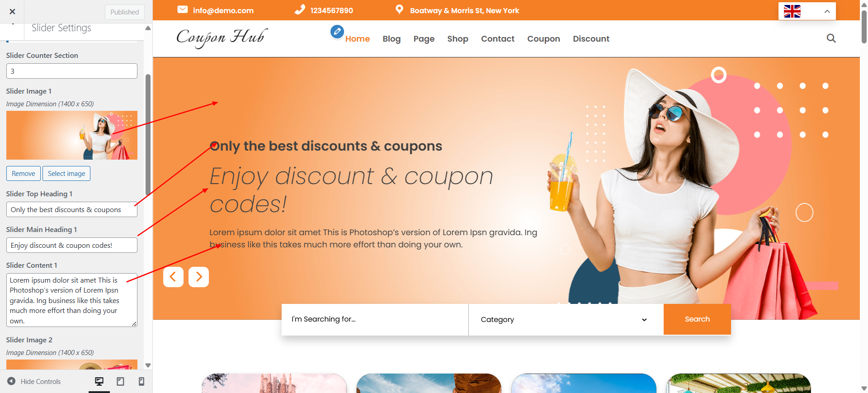Click the Slider Image 1 thumbnail preview
Image resolution: width=868 pixels, height=393 pixels.
[72, 135]
